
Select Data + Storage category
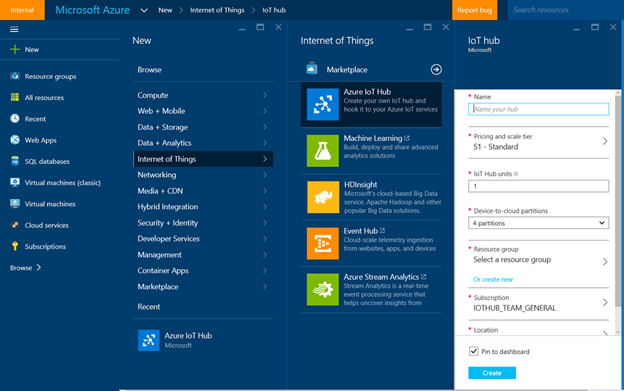tap(203, 127)
